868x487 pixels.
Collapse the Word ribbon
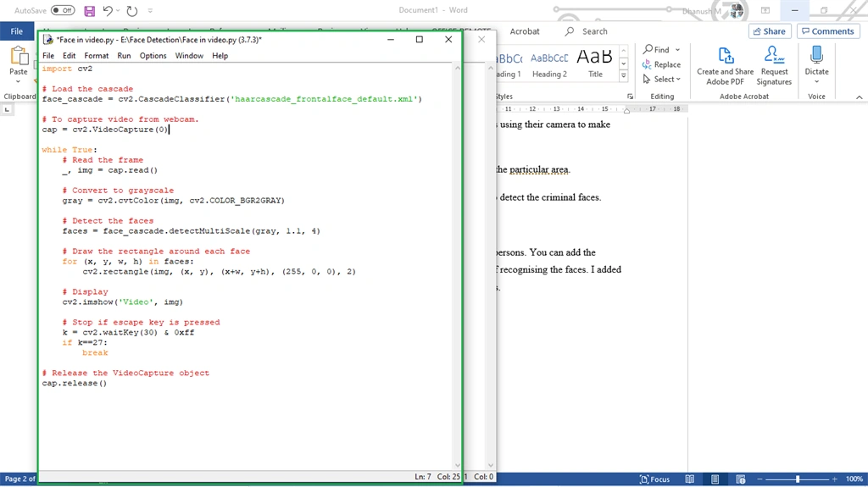(x=860, y=97)
